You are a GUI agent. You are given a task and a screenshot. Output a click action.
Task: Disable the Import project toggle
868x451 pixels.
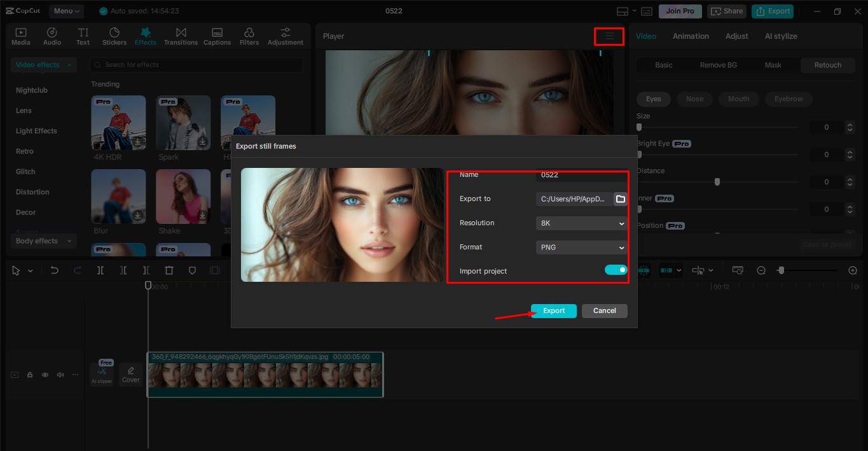point(615,270)
